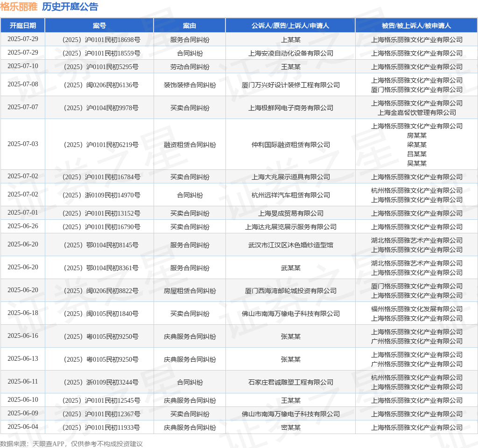The width and height of the screenshot is (478, 448).
Task: Click the date 2025-07-08
Action: tap(23, 84)
